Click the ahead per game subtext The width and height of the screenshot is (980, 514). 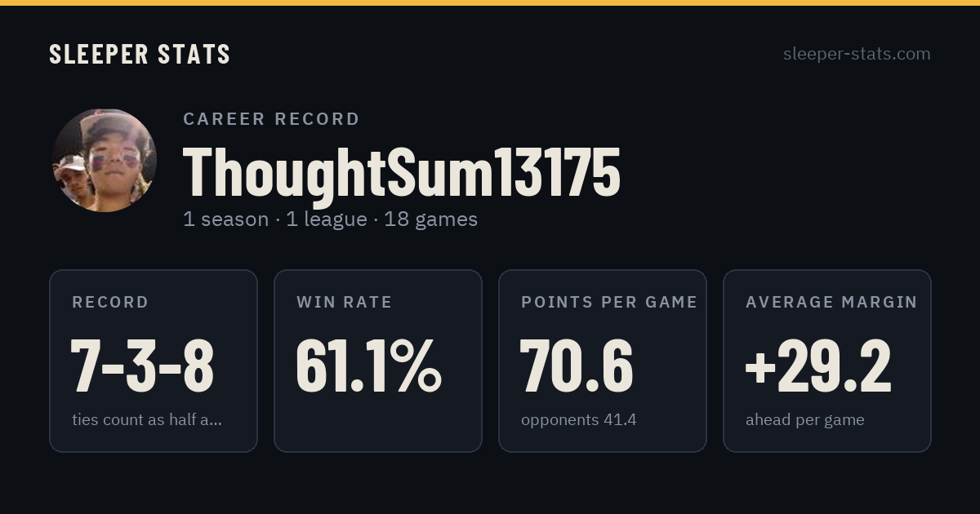805,420
